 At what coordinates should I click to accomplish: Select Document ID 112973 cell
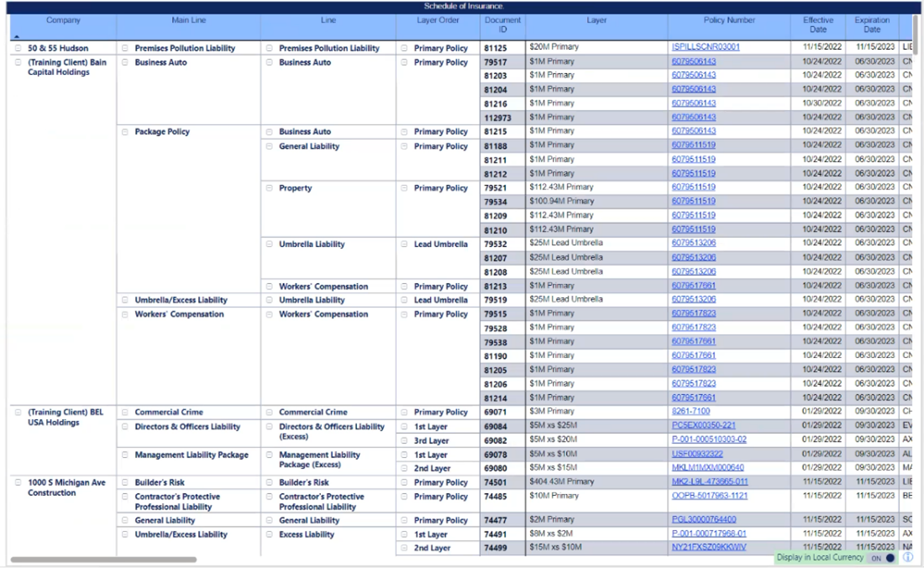[x=502, y=118]
